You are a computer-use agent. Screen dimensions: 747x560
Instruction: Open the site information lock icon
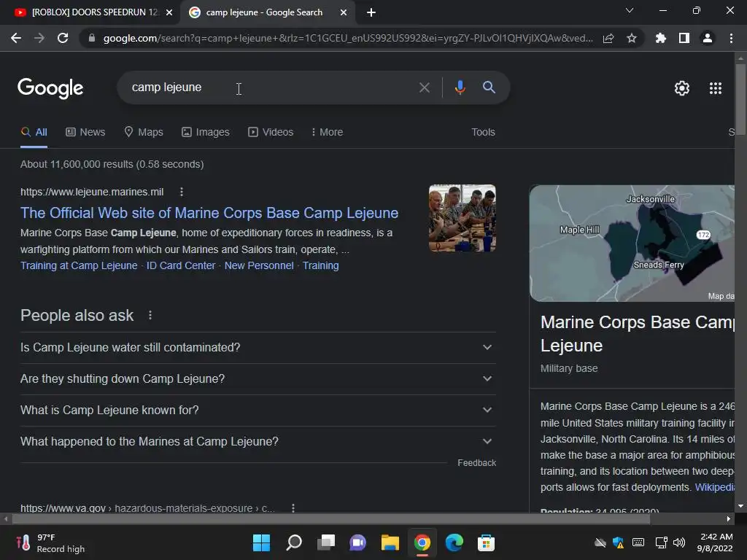pos(91,38)
